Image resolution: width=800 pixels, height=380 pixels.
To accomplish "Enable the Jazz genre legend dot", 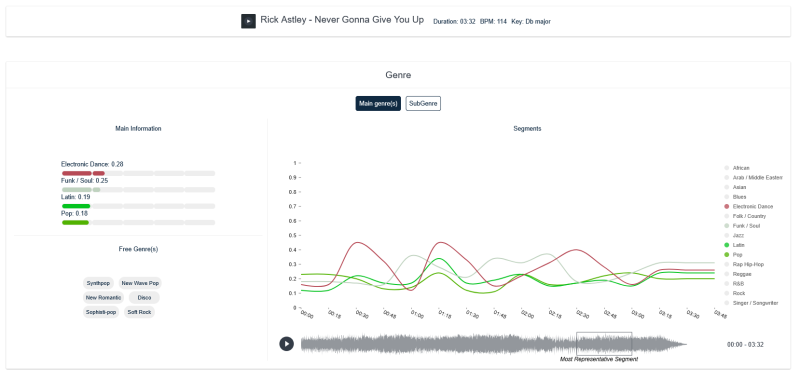I will 726,236.
